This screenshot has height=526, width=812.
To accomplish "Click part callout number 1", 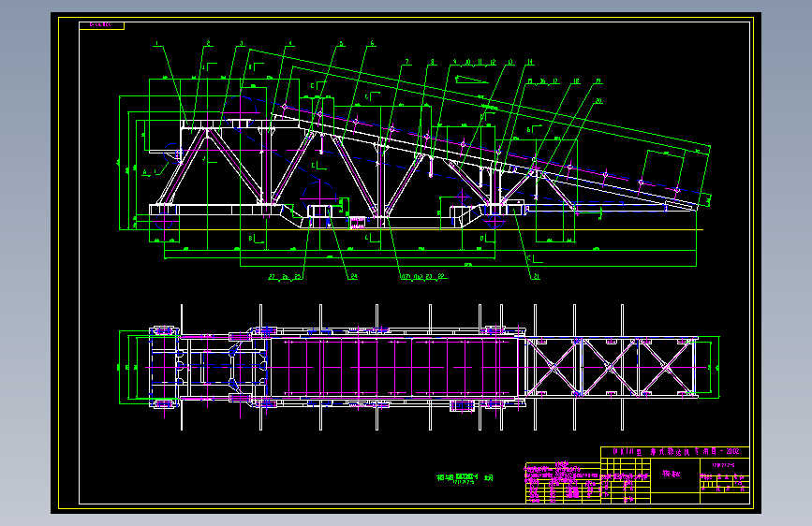I will pyautogui.click(x=156, y=43).
